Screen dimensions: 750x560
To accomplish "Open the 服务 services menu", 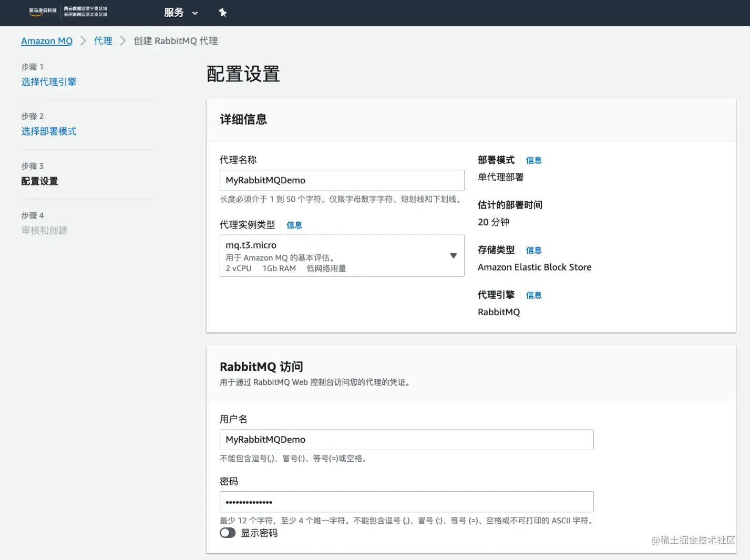I will point(181,13).
